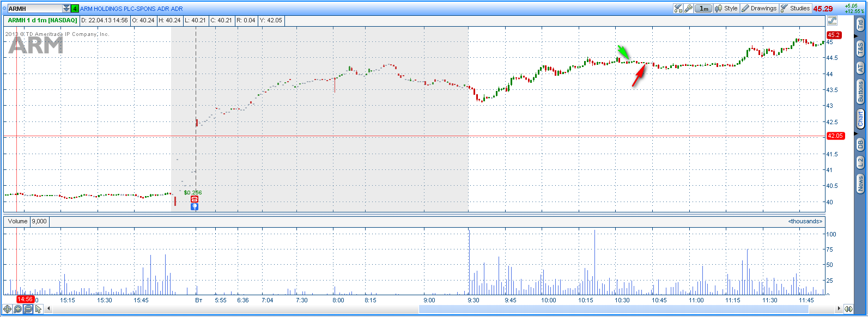Select the crosshair pan tool icon
The image size is (868, 317).
click(8, 309)
